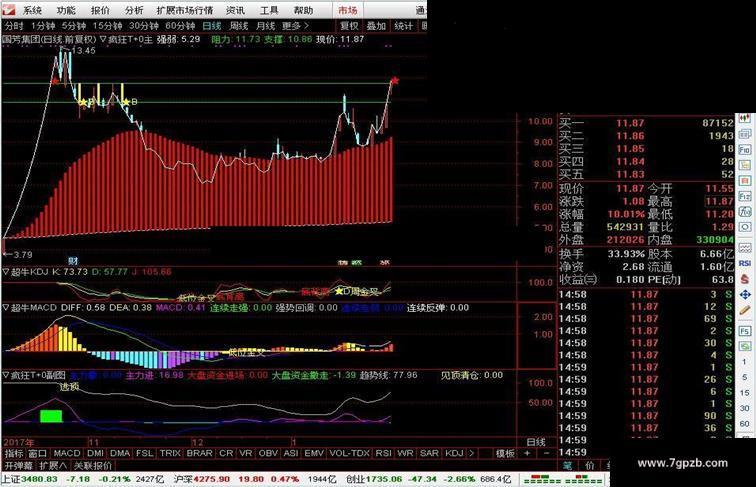
Task: Click the 关联报价 button
Action: coord(93,466)
